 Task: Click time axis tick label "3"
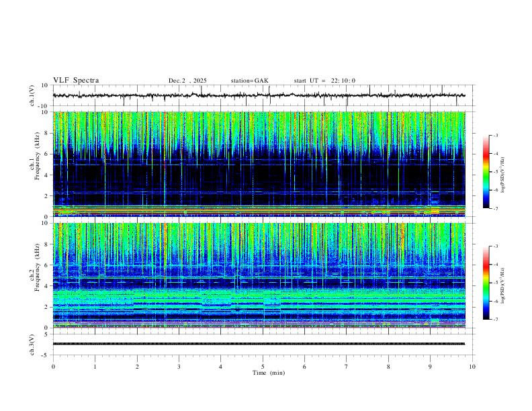pyautogui.click(x=179, y=367)
